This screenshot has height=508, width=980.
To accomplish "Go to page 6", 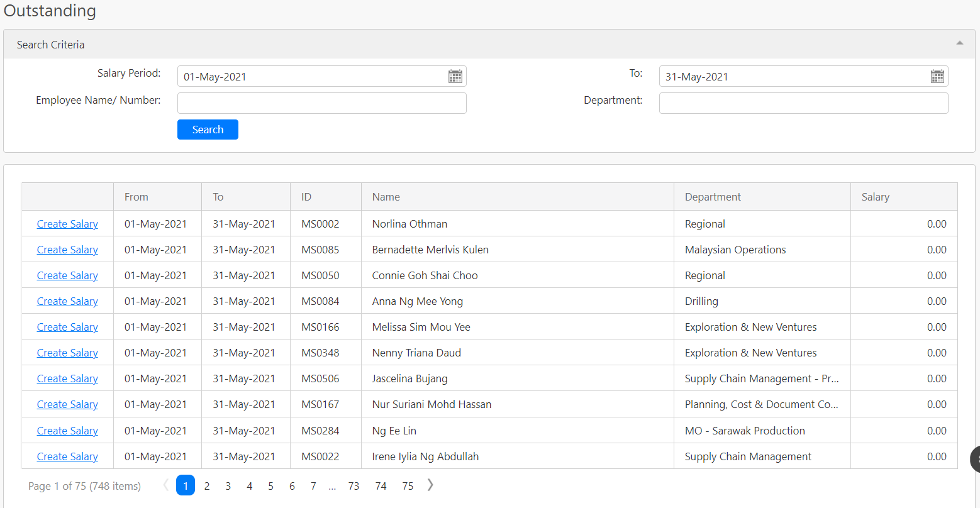I will point(292,486).
